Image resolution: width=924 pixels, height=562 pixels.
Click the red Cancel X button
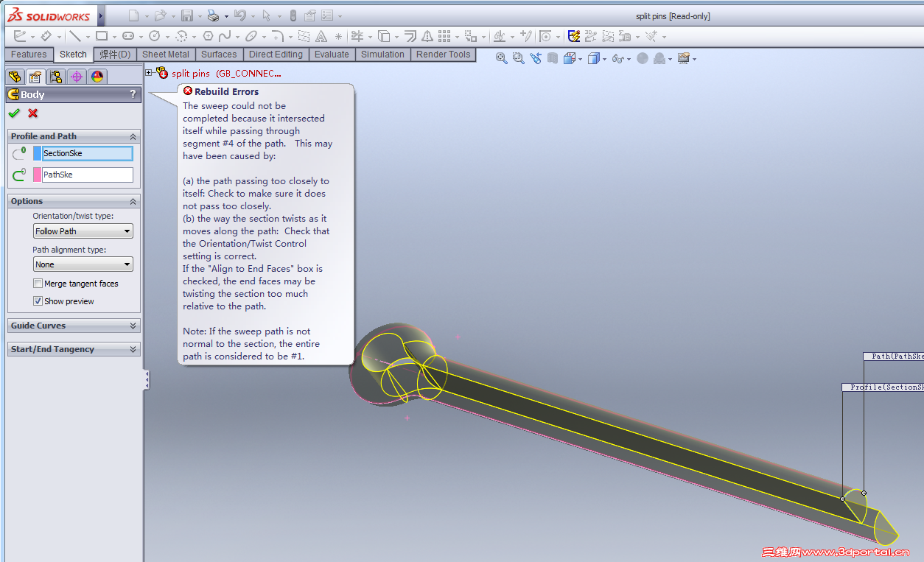pos(32,113)
